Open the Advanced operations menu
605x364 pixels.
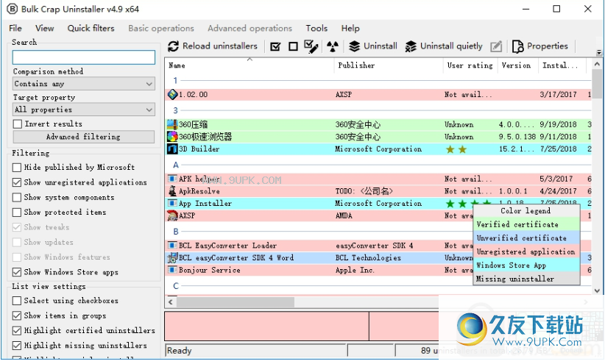[x=250, y=28]
